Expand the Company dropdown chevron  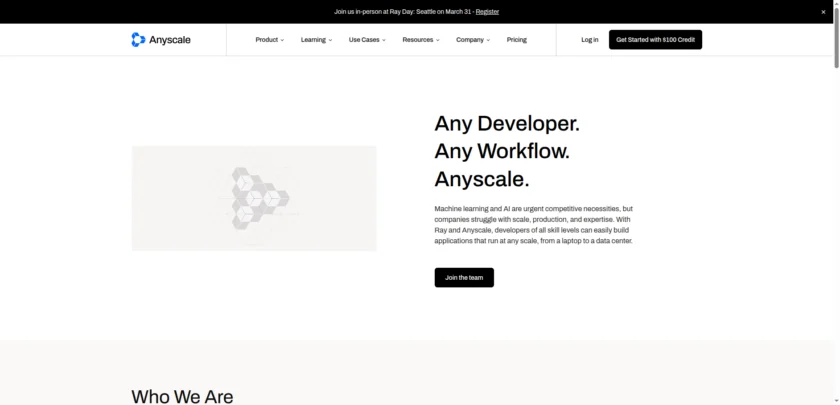(488, 40)
